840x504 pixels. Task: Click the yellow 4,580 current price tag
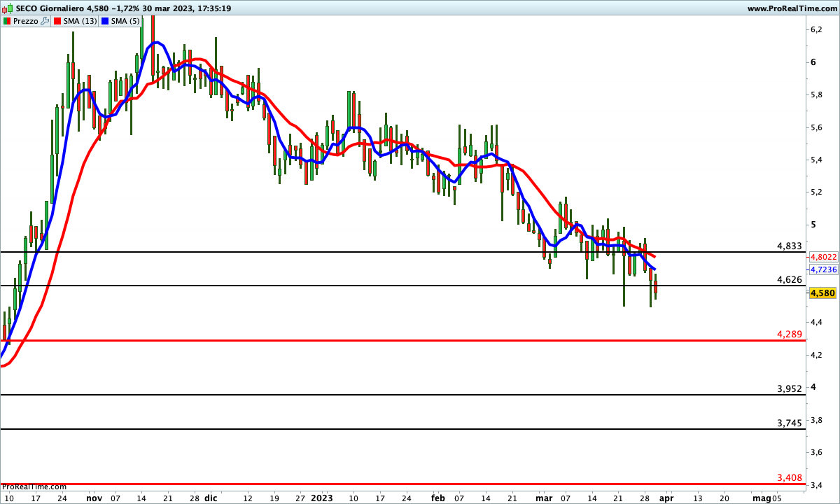tap(822, 293)
